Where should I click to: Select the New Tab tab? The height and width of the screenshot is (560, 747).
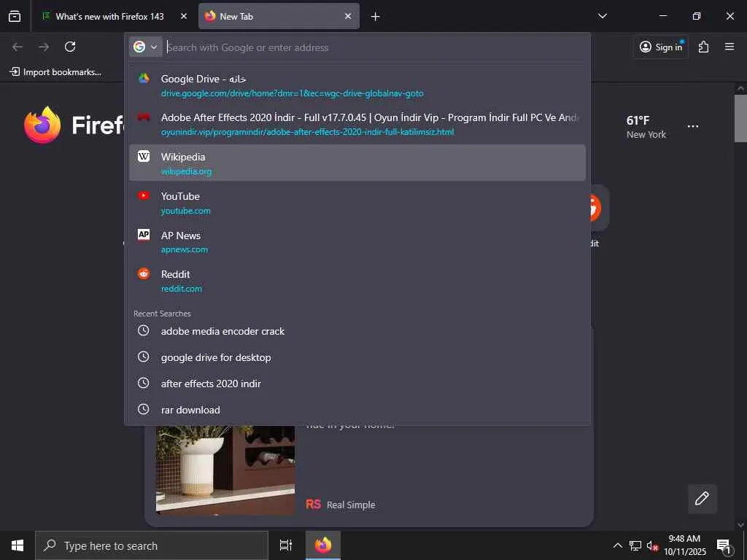(x=279, y=16)
